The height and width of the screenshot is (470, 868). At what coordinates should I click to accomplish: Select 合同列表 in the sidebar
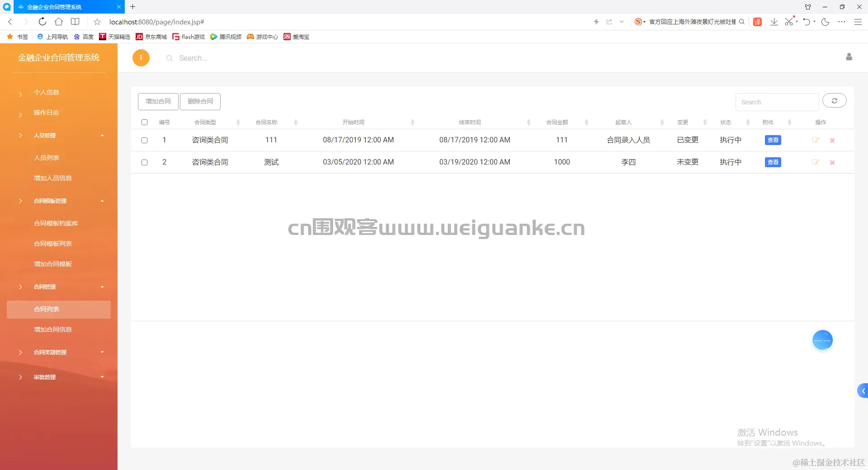coord(59,309)
